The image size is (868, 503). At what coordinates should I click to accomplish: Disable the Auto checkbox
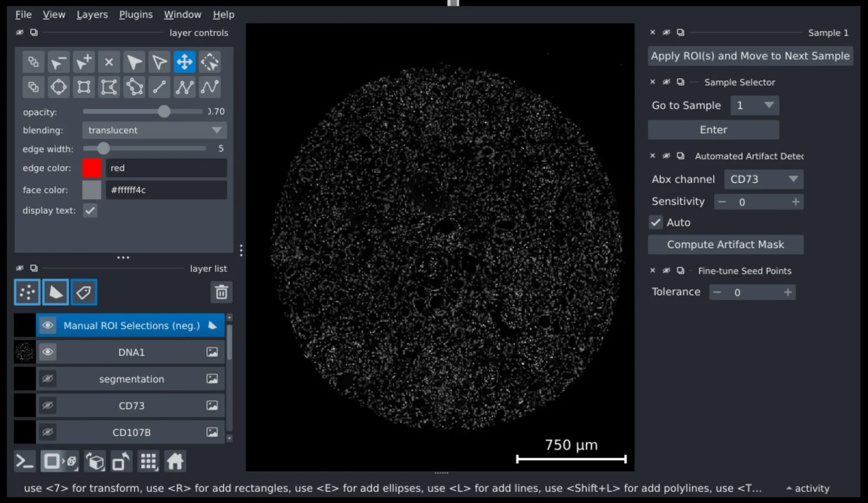[656, 222]
